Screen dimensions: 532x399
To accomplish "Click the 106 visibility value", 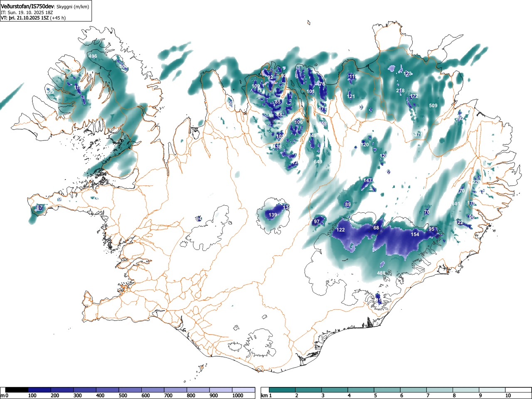I will tap(298, 122).
